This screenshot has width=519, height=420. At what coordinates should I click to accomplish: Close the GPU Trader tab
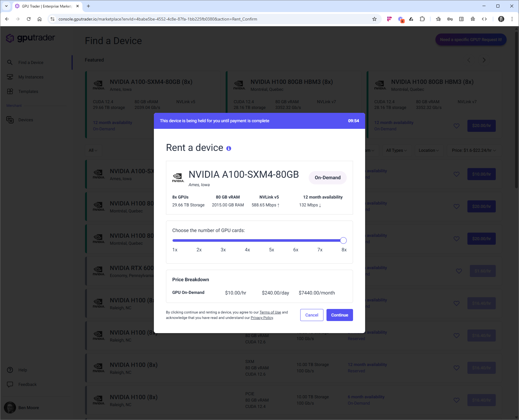point(78,6)
